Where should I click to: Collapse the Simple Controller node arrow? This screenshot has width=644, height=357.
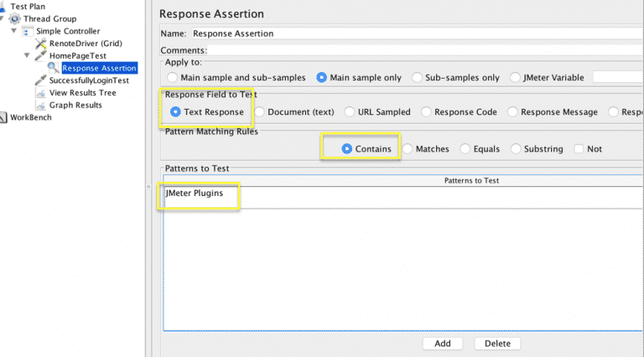14,31
